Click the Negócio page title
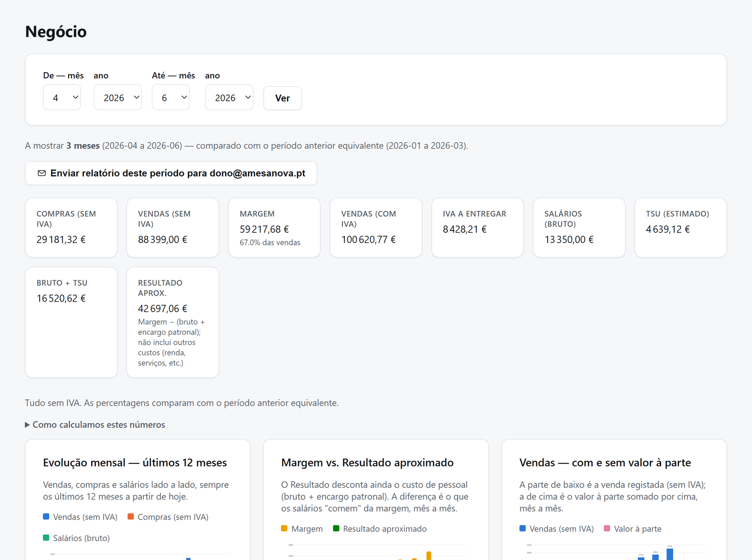This screenshot has width=752, height=560. [x=56, y=32]
